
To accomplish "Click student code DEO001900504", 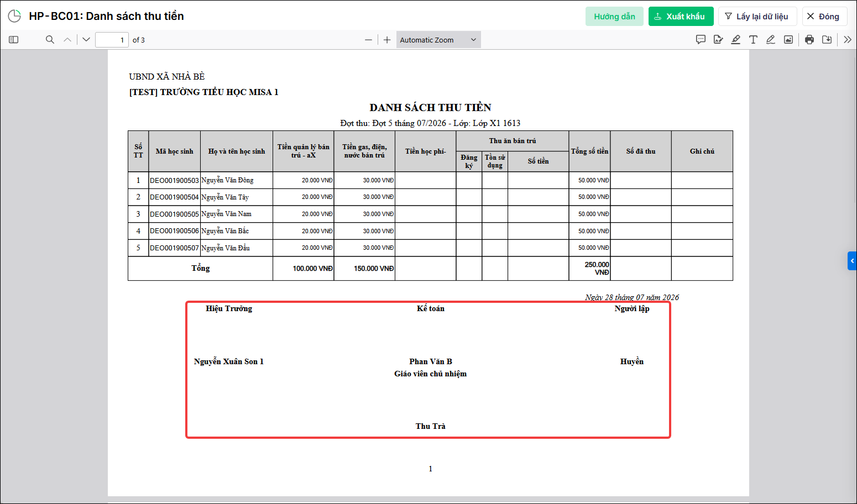I will pos(174,197).
